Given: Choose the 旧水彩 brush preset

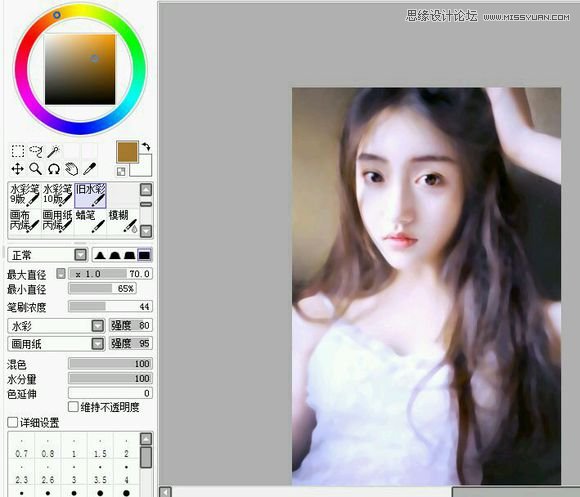Looking at the screenshot, I should pyautogui.click(x=91, y=195).
